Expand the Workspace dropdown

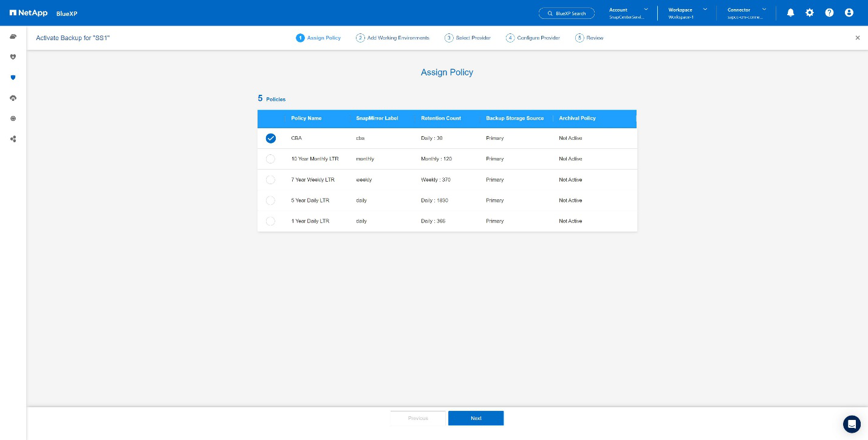688,13
